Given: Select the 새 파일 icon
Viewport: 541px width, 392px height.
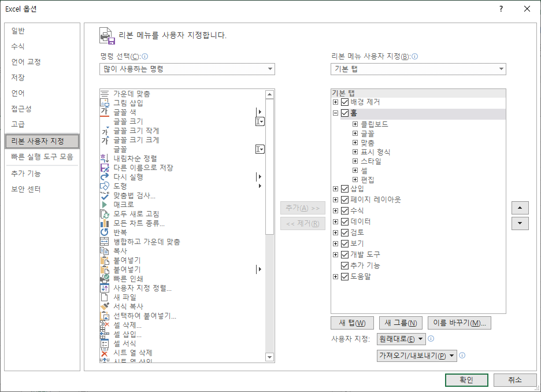Looking at the screenshot, I should [105, 297].
